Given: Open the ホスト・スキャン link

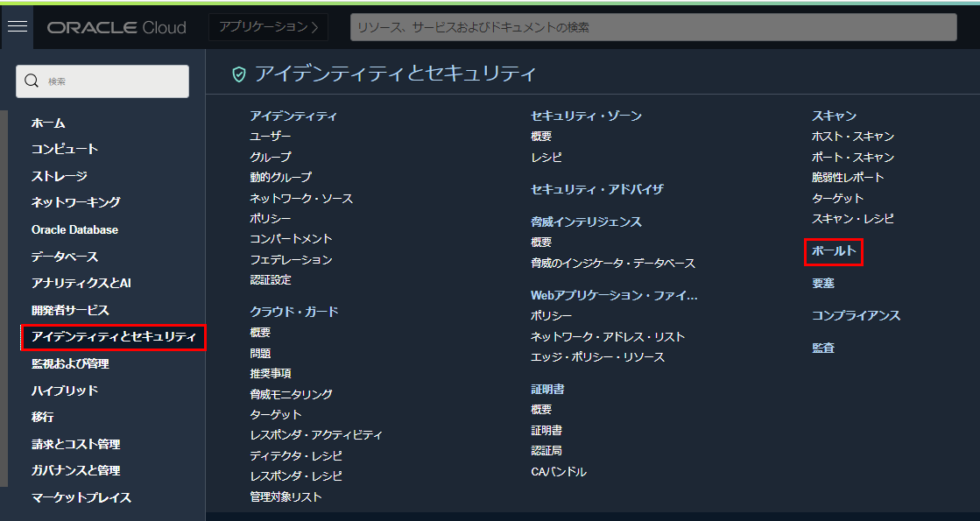Looking at the screenshot, I should (x=852, y=137).
